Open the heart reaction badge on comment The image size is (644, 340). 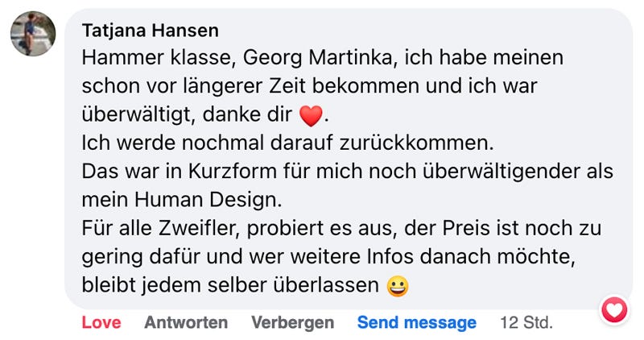(615, 309)
